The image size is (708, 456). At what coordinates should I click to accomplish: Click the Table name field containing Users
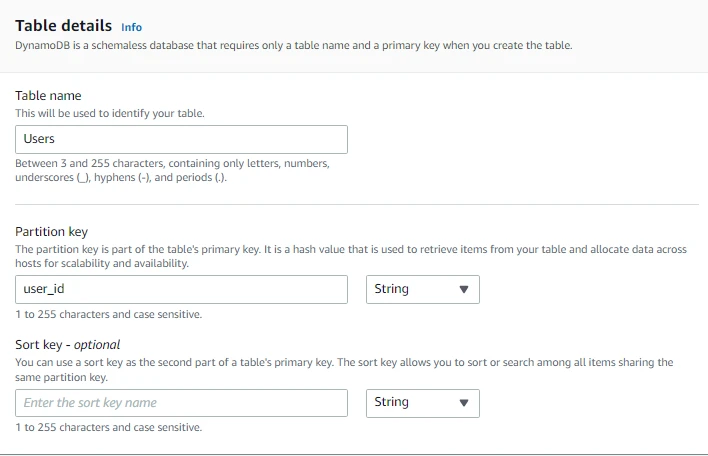181,139
